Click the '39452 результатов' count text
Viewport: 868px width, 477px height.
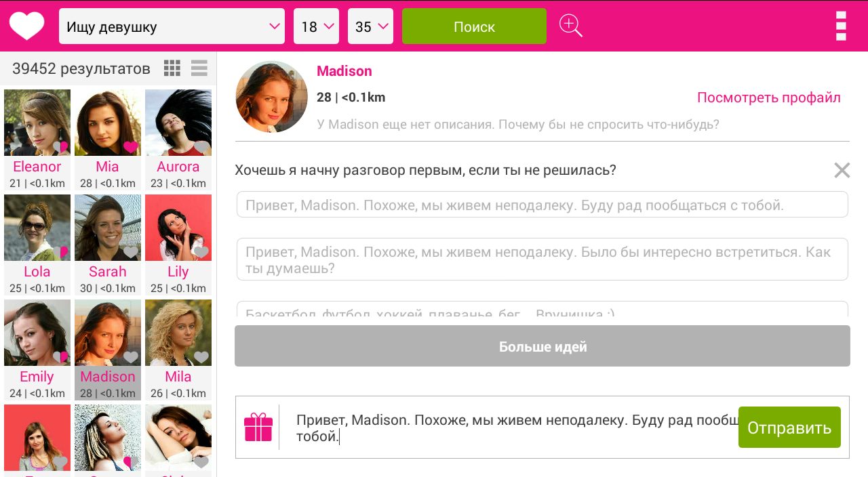[x=81, y=68]
